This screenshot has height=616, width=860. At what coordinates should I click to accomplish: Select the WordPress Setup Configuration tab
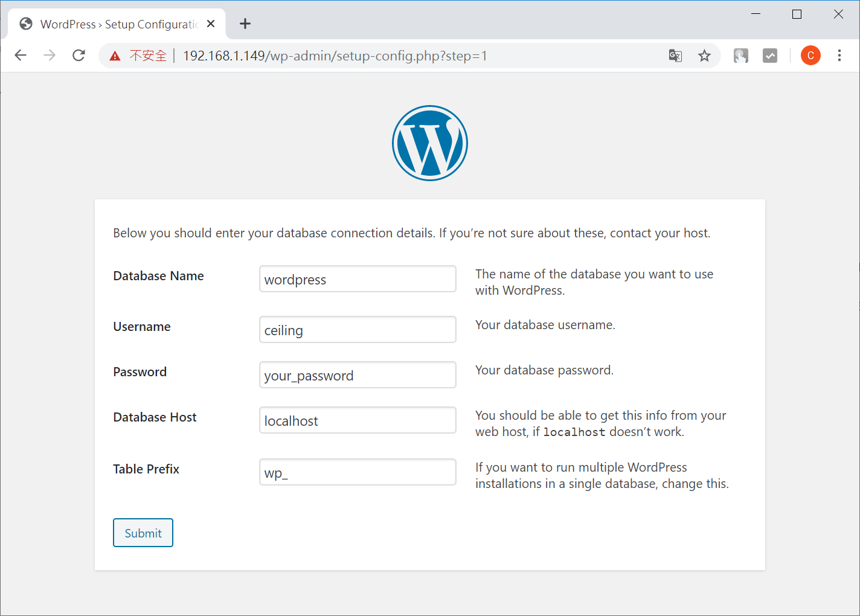point(117,24)
